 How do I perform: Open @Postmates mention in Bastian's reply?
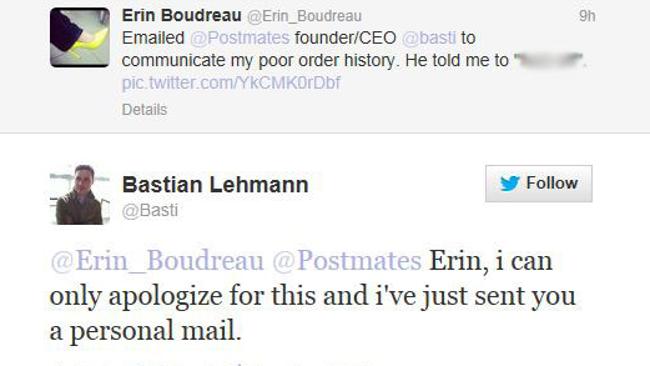click(x=347, y=261)
